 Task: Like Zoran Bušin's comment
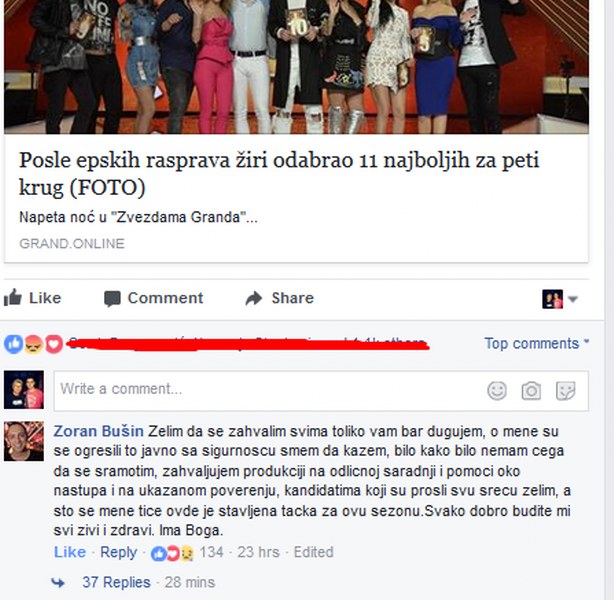tap(70, 552)
